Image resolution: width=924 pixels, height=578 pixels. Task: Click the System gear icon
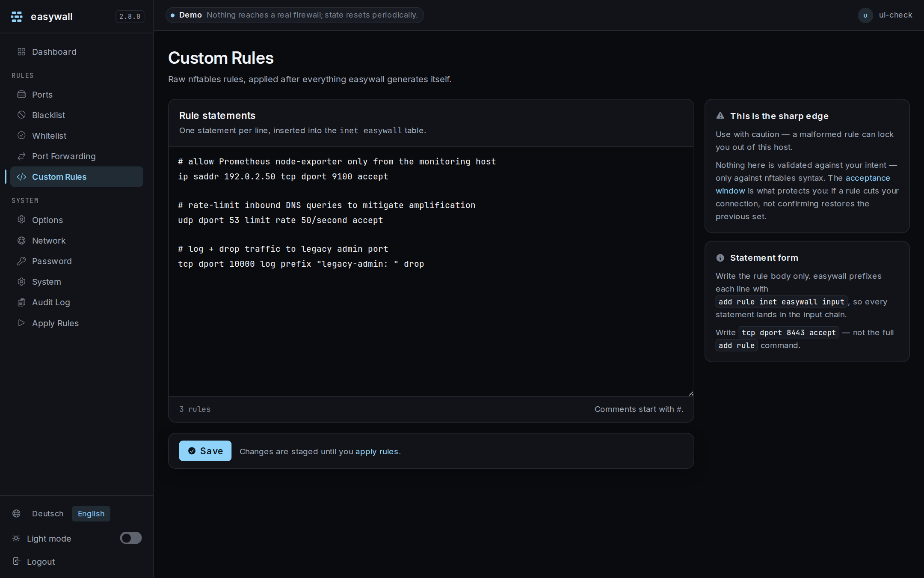(21, 281)
